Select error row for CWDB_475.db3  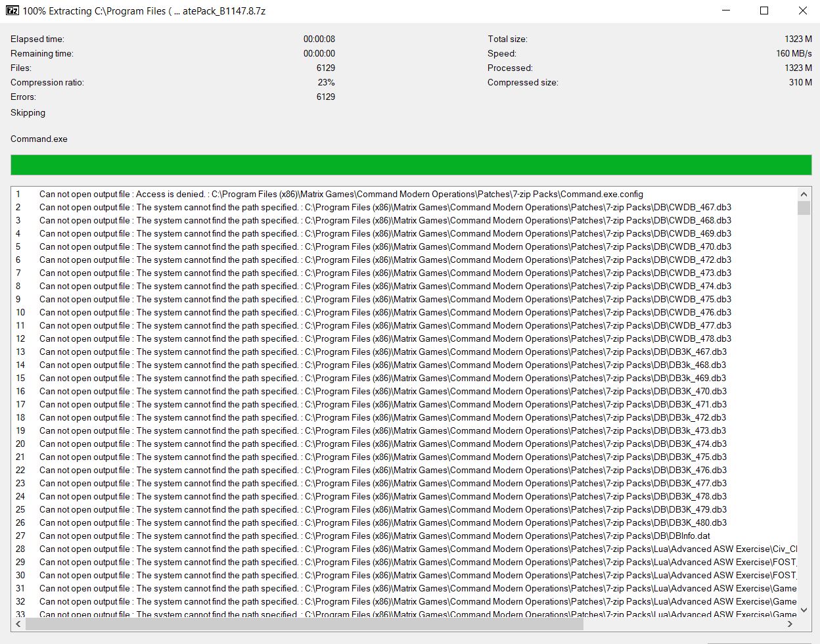404,299
